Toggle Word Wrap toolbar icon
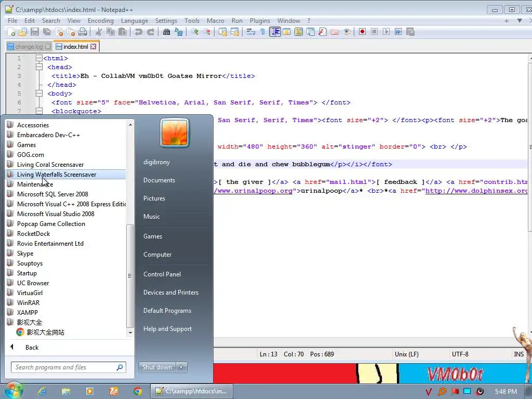Screen dimensions: 532x399 (251, 32)
